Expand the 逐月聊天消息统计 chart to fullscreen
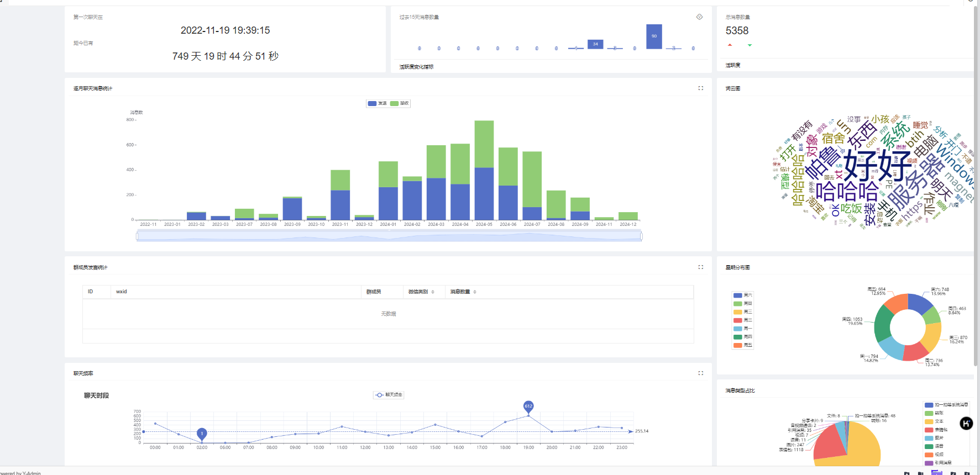980x475 pixels. (x=701, y=88)
